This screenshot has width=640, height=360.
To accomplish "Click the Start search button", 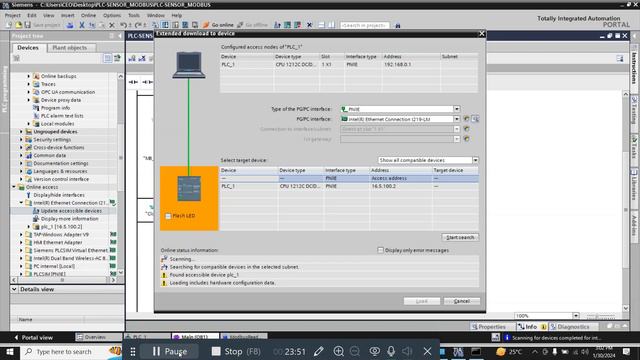I will pos(460,237).
